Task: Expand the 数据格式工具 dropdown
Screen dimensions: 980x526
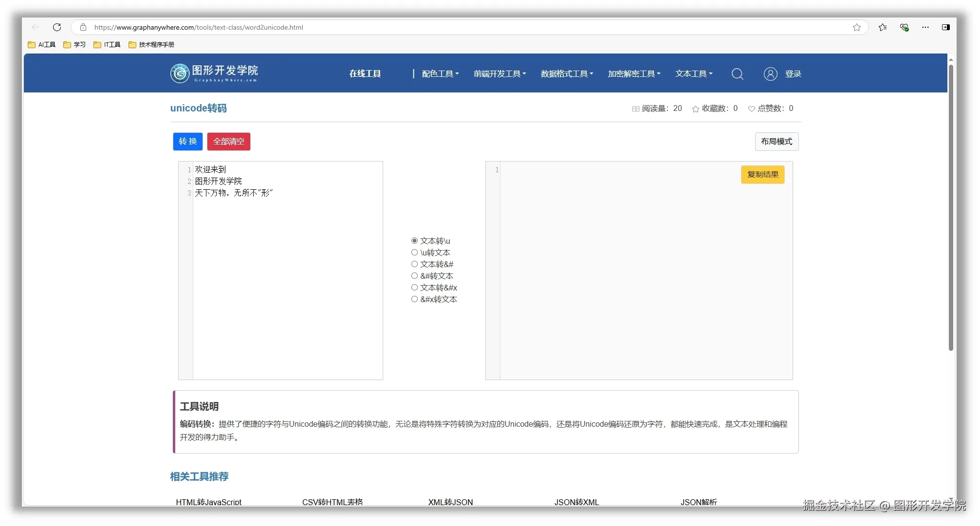Action: pyautogui.click(x=566, y=73)
